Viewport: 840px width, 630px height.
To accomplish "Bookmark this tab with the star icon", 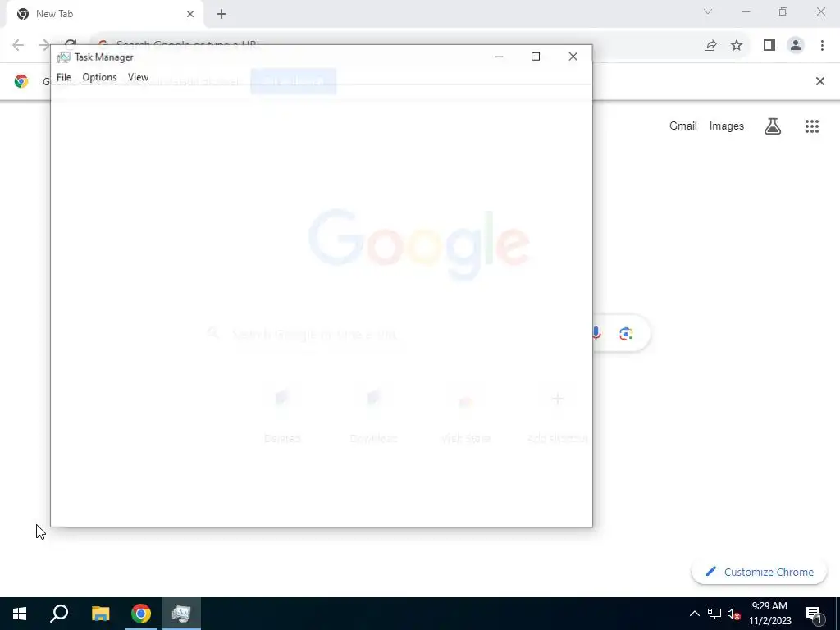I will pyautogui.click(x=737, y=46).
